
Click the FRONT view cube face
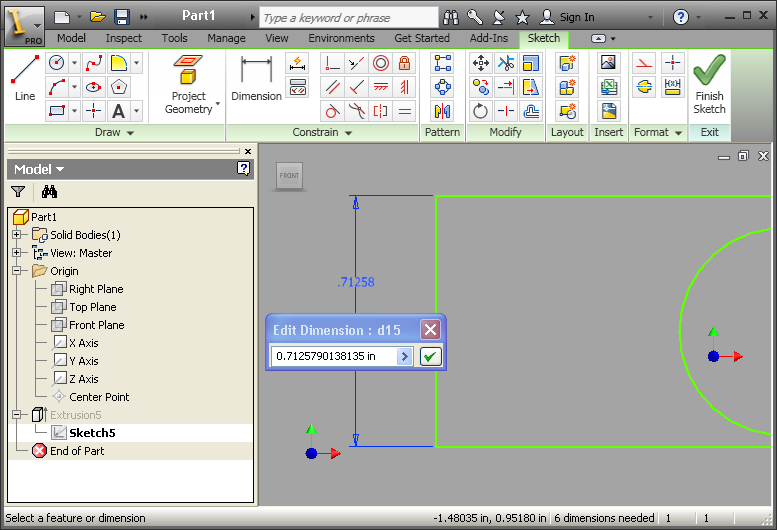(x=289, y=175)
